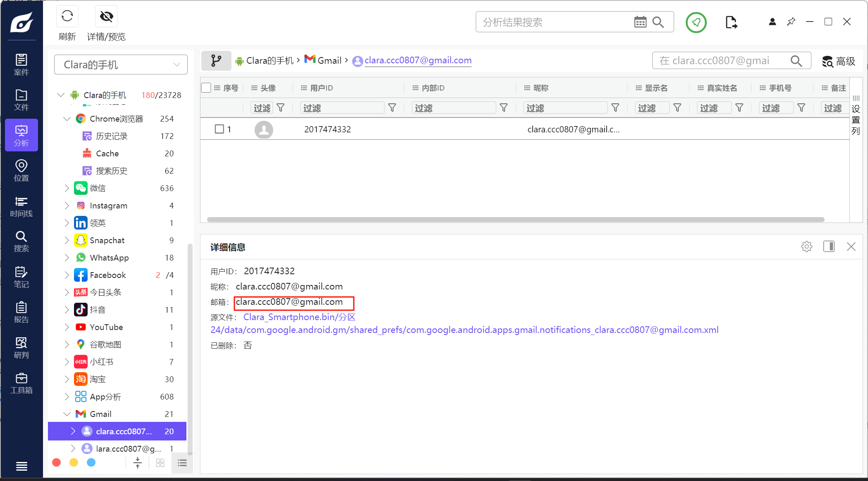868x481 pixels.
Task: Click the branch tree icon beside breadcrumb
Action: [216, 61]
